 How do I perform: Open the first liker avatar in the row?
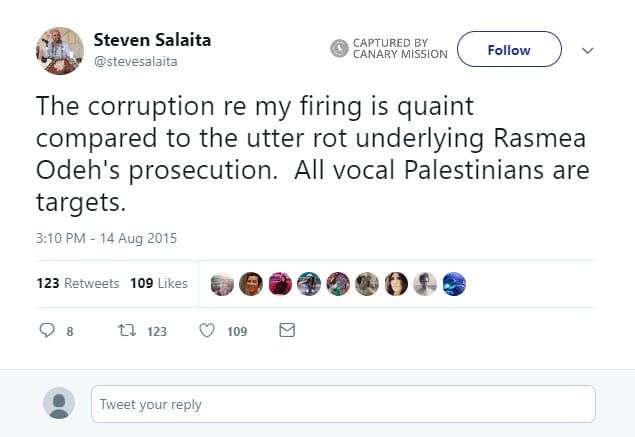click(223, 284)
